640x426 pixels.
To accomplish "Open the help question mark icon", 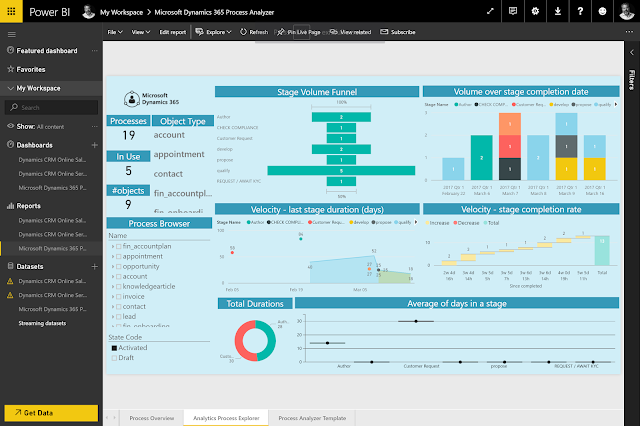I will click(580, 11).
